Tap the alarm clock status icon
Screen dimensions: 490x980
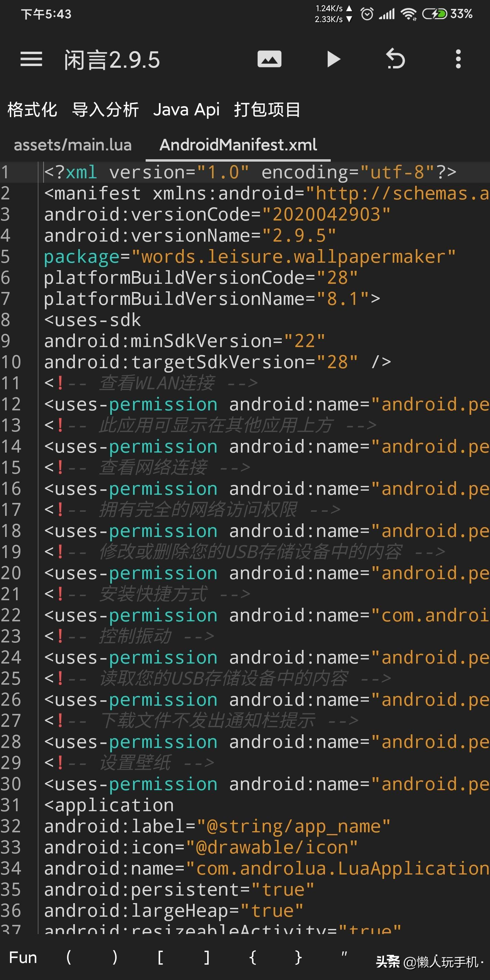pos(367,14)
